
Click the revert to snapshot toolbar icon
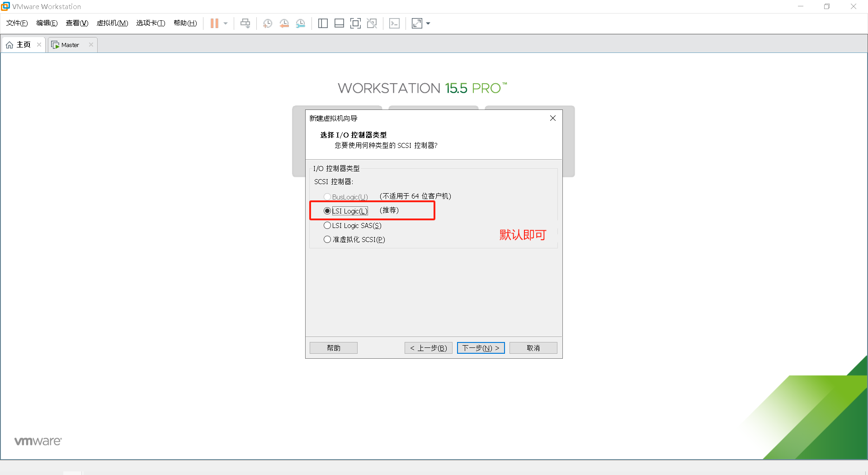click(284, 24)
